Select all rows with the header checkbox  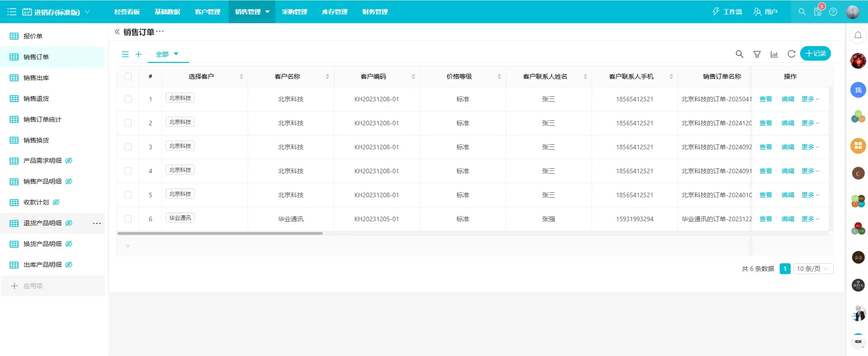[x=128, y=76]
